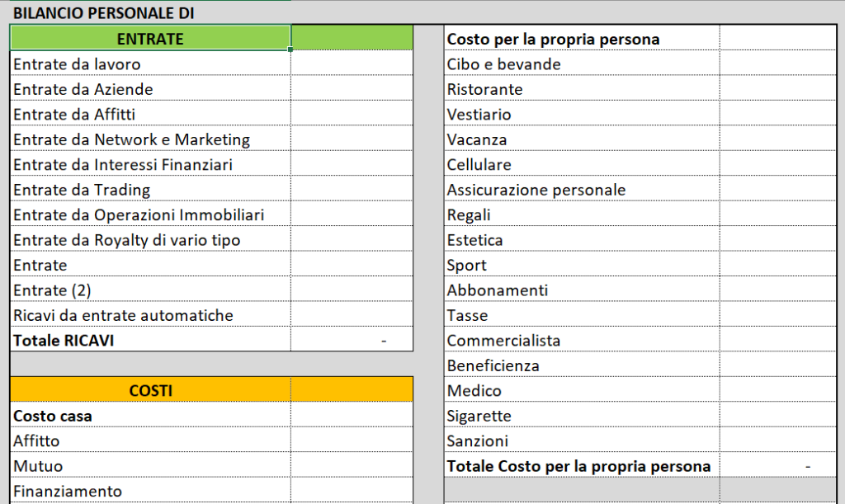Select the Totale RICAVI value cell with dash
This screenshot has height=504, width=845.
pos(352,340)
